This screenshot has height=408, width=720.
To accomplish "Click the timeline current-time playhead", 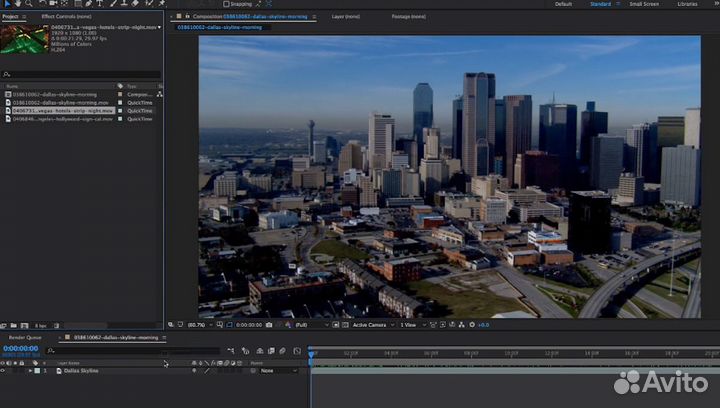I will (x=311, y=353).
